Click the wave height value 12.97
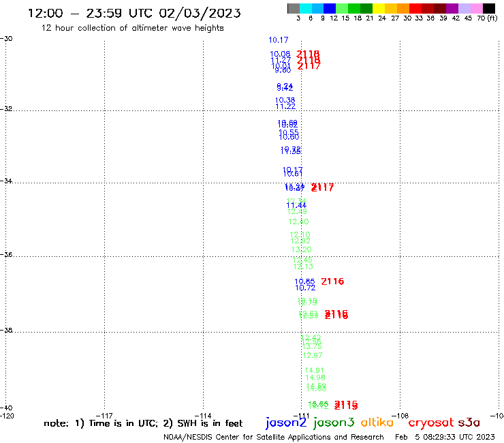Viewport: 504px width, 443px height. pos(313,355)
